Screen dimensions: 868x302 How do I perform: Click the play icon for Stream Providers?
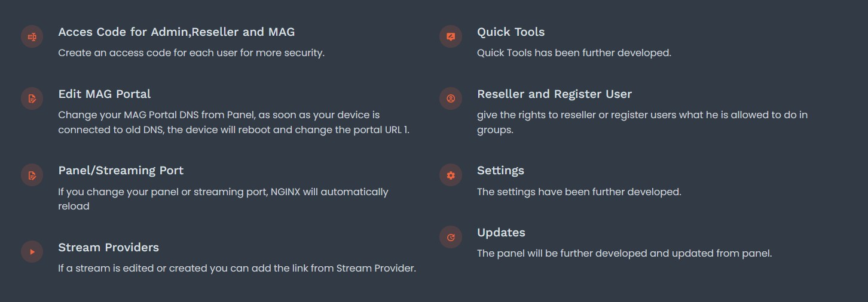(32, 252)
